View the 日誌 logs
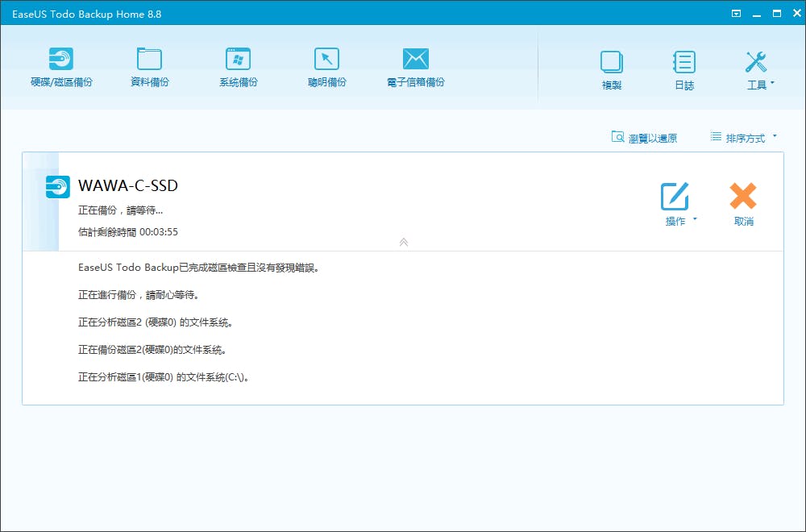This screenshot has width=806, height=532. click(684, 70)
